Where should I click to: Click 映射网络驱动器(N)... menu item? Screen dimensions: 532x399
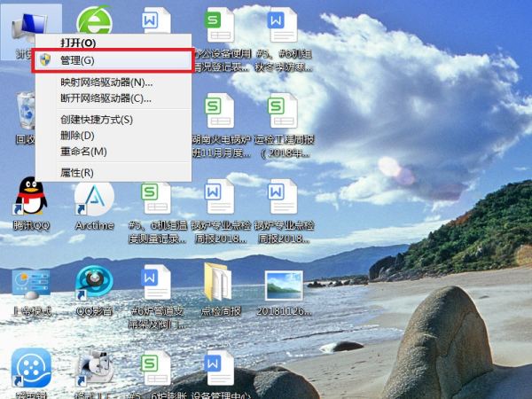click(x=113, y=82)
